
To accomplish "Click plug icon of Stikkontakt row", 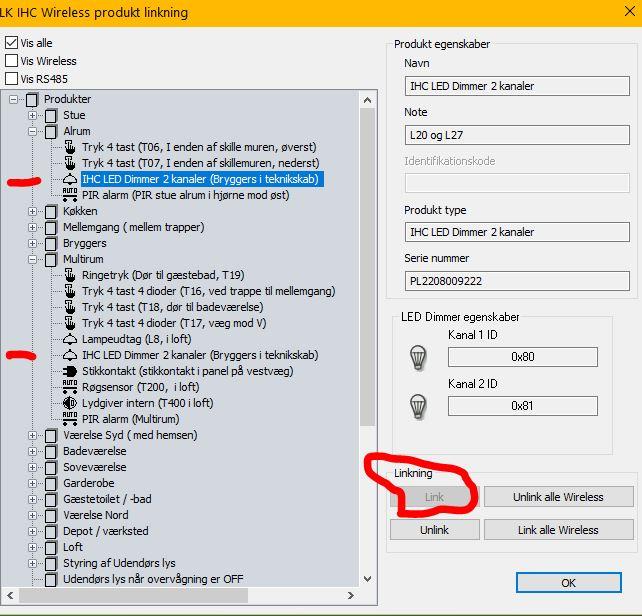I will pos(70,371).
